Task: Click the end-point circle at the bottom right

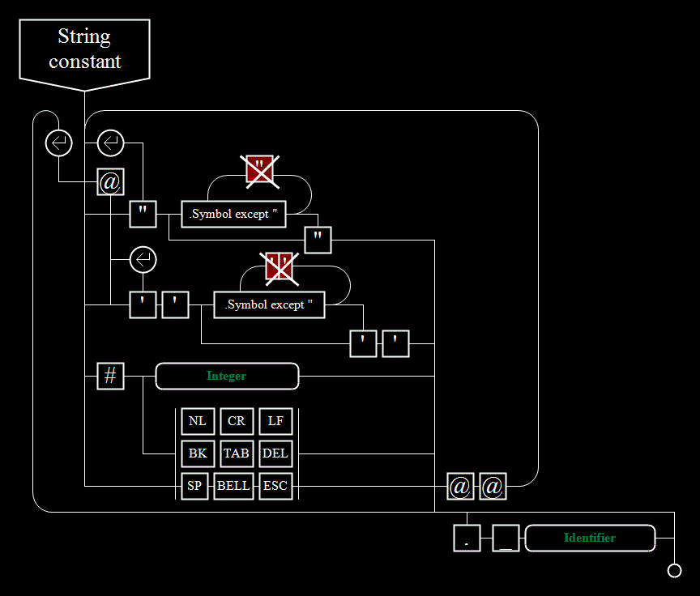Action: click(x=674, y=571)
